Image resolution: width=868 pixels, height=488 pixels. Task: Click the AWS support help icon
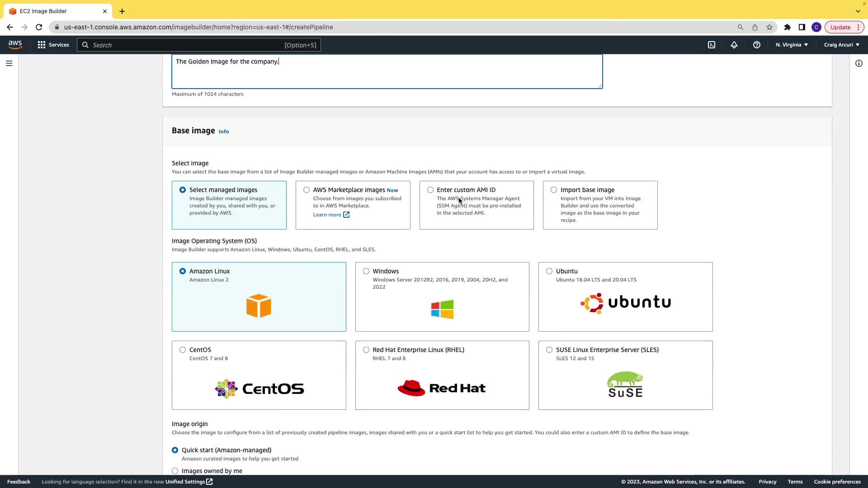click(x=757, y=45)
